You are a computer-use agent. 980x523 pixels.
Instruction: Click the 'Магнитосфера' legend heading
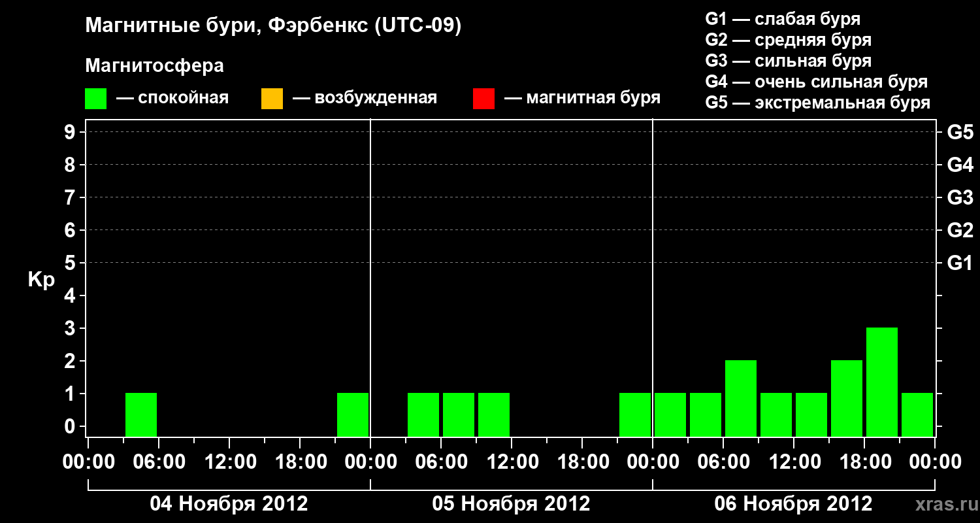pyautogui.click(x=154, y=66)
